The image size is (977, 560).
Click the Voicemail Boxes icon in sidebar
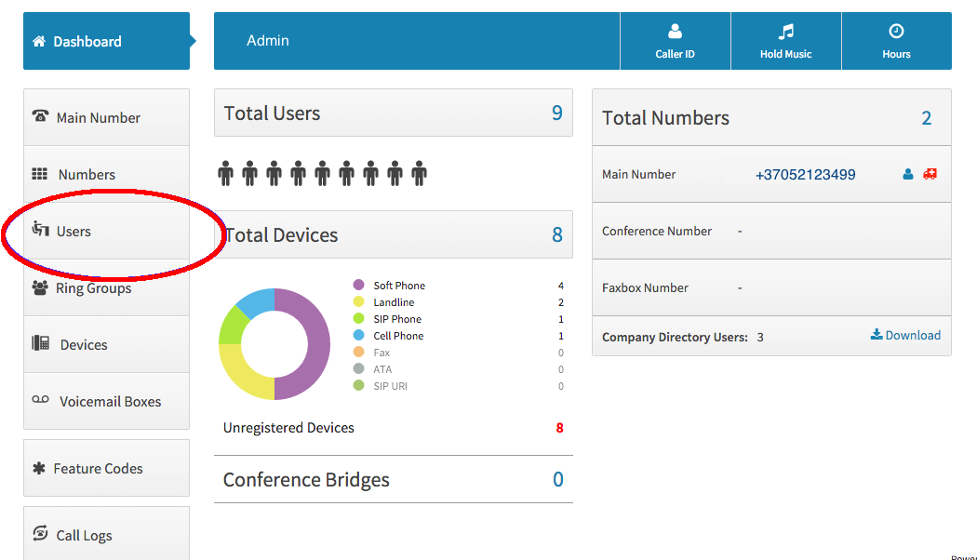point(40,401)
